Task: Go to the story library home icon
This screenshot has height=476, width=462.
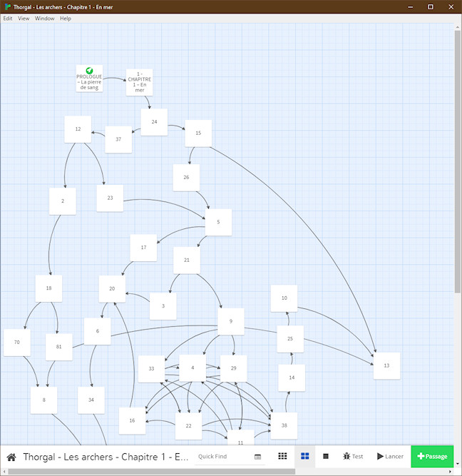Action: 11,457
